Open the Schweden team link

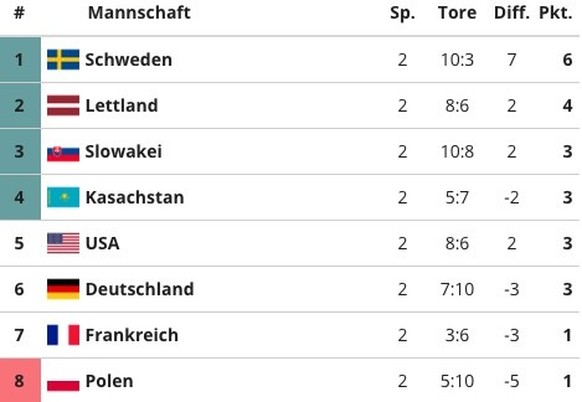point(128,59)
